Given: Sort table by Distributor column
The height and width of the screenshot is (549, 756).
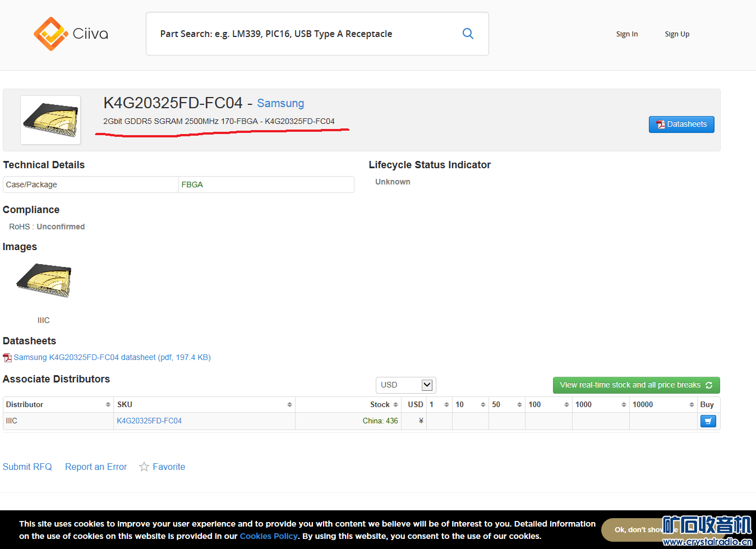Looking at the screenshot, I should [x=58, y=404].
